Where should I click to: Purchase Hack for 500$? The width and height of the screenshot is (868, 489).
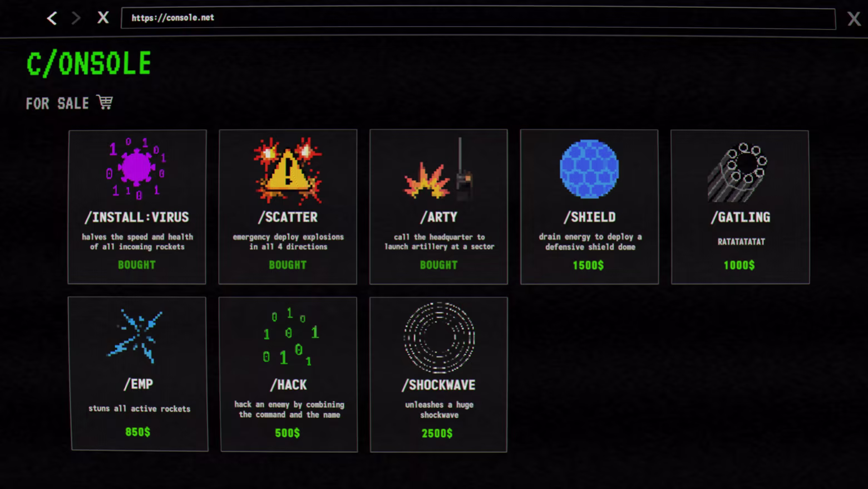click(287, 433)
